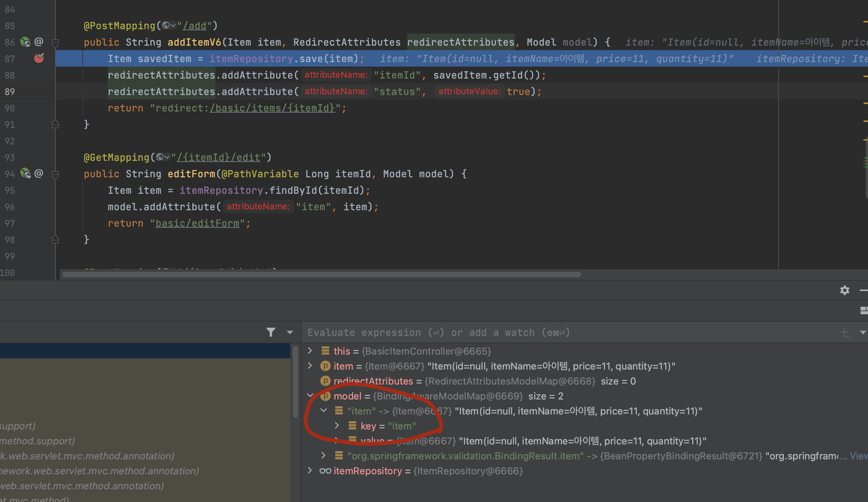This screenshot has height=502, width=868.
Task: Open the debug panel settings gear
Action: [x=845, y=290]
